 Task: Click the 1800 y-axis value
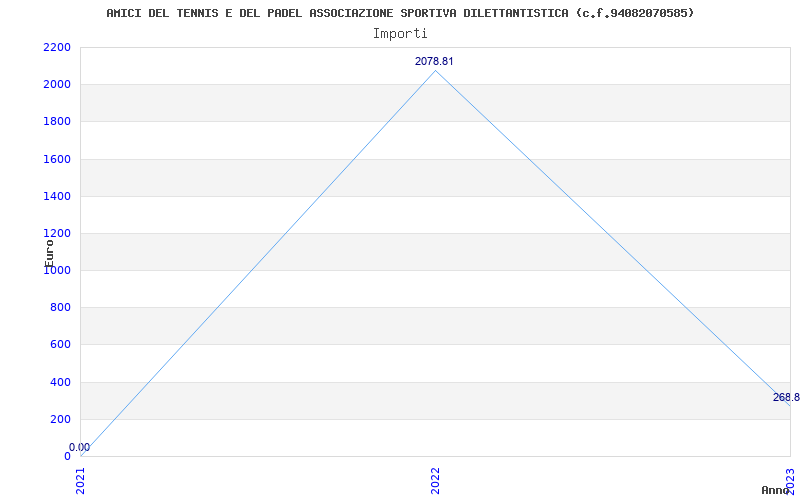[x=57, y=122]
